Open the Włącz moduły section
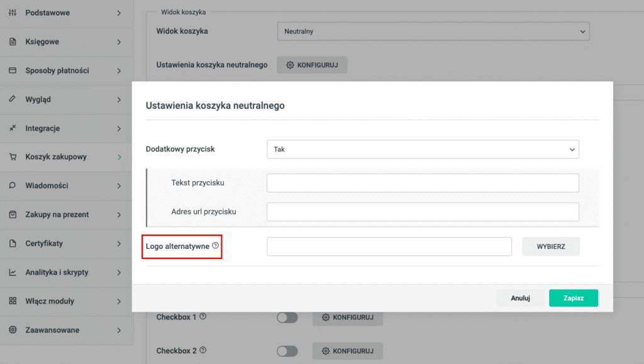 [x=67, y=301]
